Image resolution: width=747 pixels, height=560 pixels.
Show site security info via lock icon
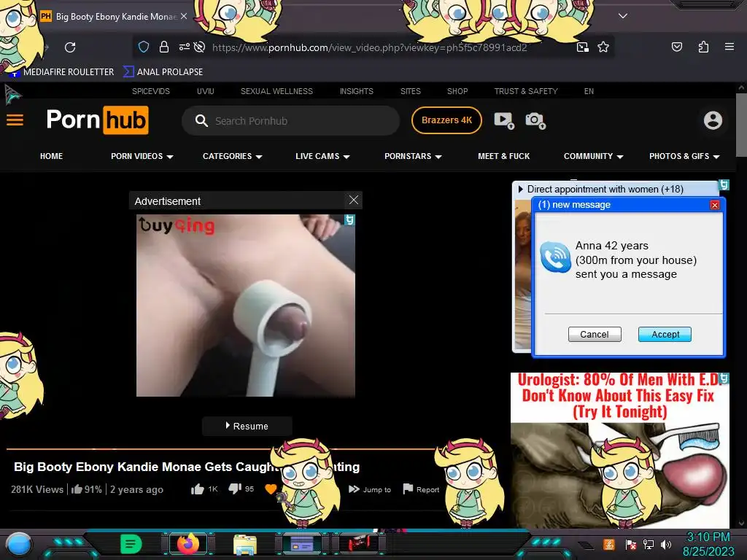point(164,47)
